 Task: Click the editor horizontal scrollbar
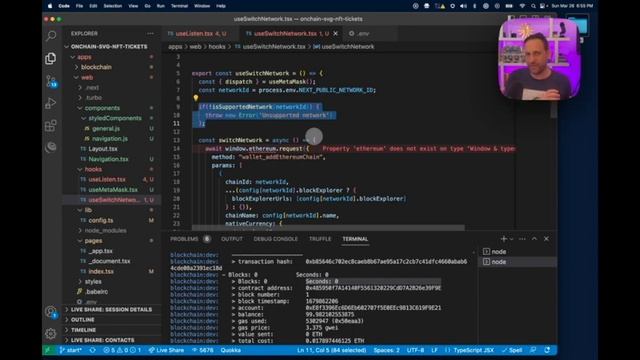(328, 227)
